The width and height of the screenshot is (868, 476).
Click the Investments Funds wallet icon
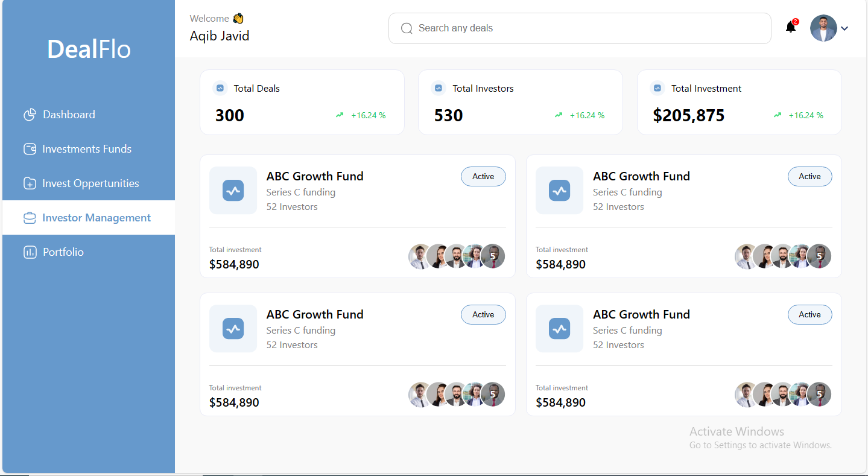pyautogui.click(x=30, y=149)
